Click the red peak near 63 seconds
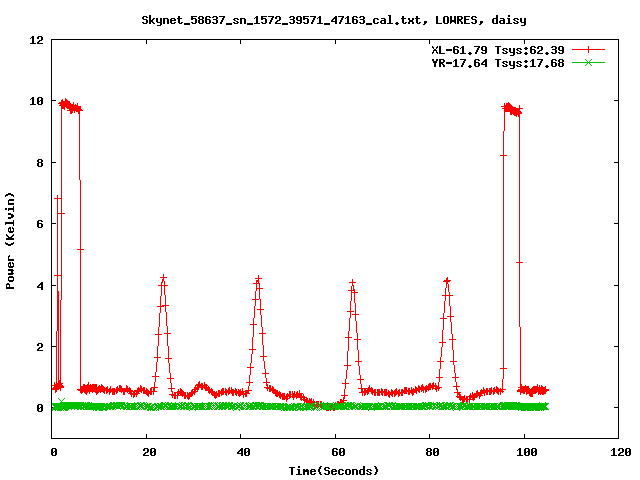Image resolution: width=640 pixels, height=480 pixels. pos(353,283)
